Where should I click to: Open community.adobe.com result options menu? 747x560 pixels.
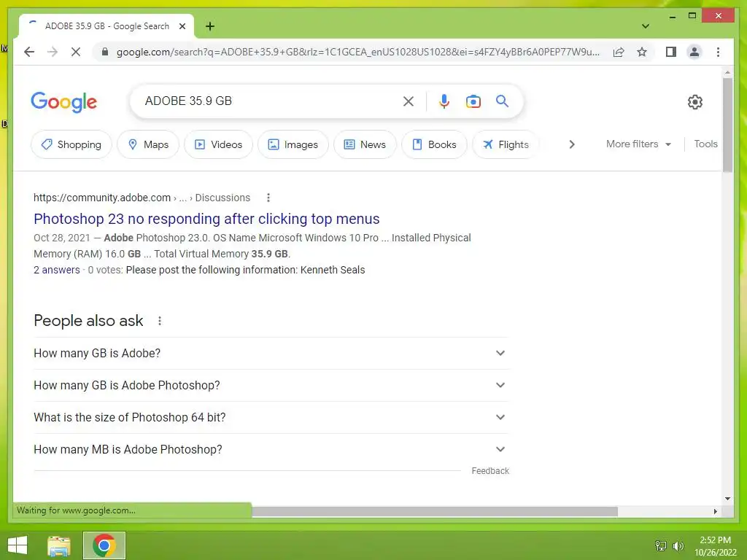[268, 198]
